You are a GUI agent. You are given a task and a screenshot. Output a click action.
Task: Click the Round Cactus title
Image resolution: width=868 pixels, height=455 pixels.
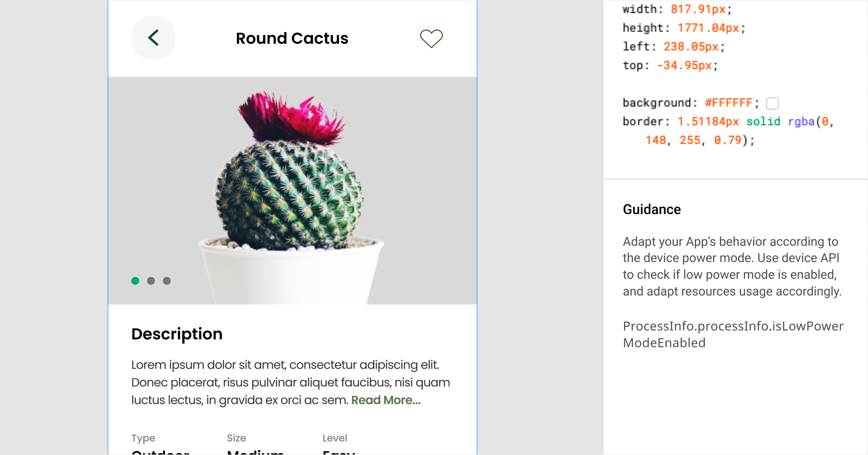(x=292, y=38)
